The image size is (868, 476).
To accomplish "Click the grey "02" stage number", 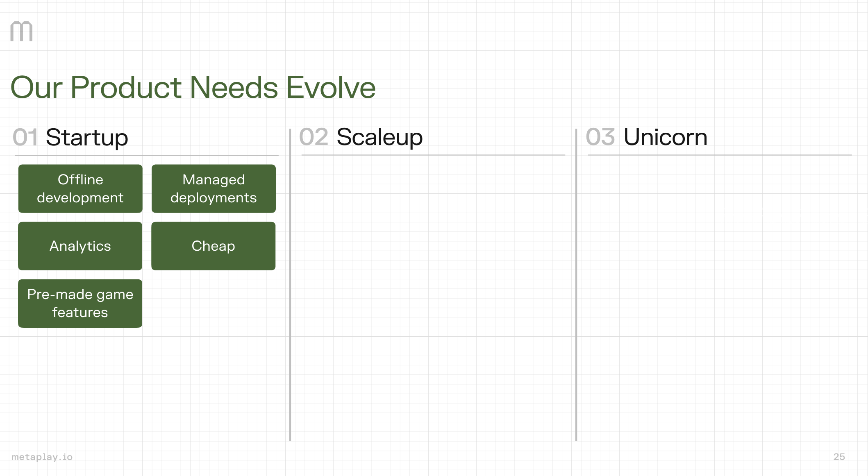I will [x=314, y=137].
